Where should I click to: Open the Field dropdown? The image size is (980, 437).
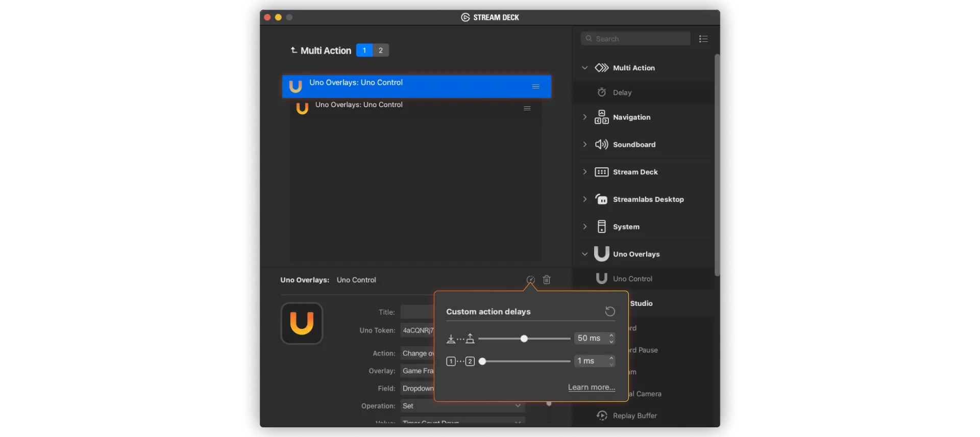click(x=417, y=389)
